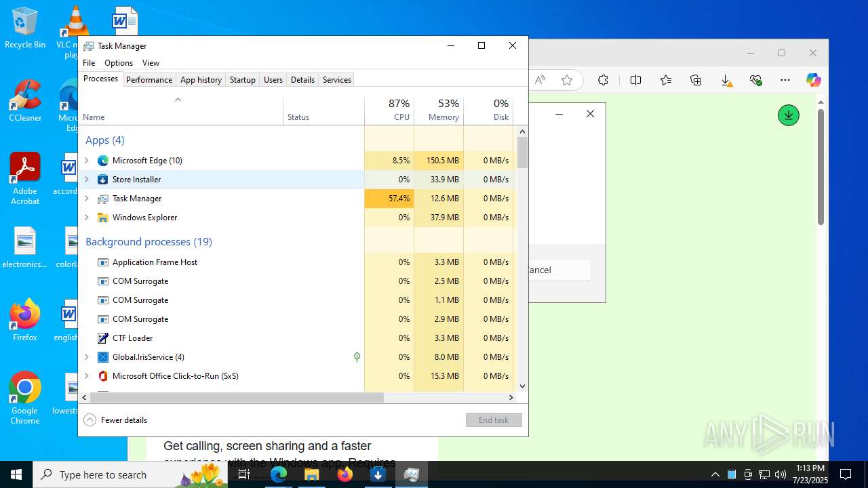
Task: Open Edge Favorites list icon
Action: 666,80
